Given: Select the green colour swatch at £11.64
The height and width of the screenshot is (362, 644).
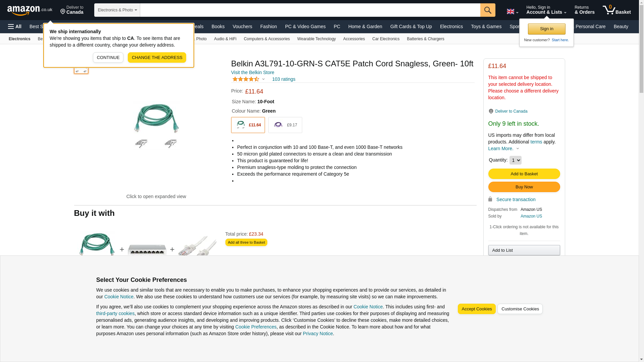Looking at the screenshot, I should (x=248, y=125).
